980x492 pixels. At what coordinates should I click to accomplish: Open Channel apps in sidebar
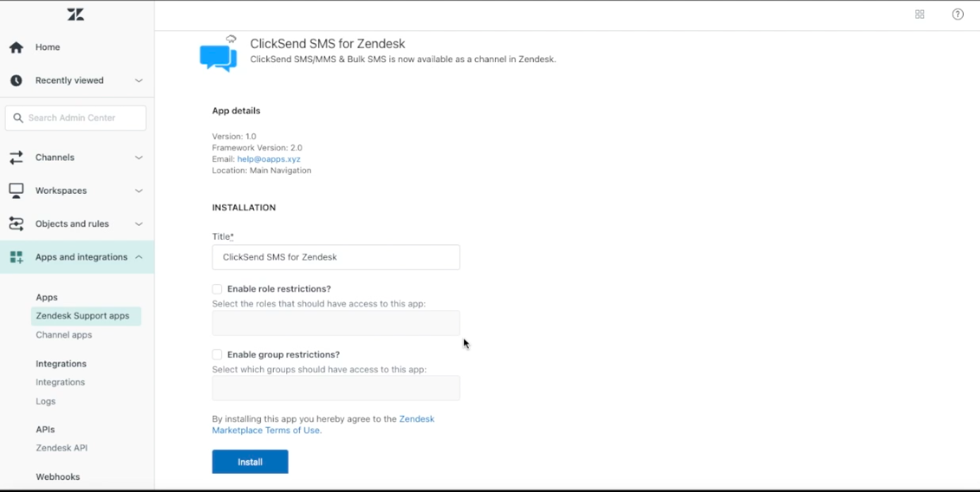point(64,335)
